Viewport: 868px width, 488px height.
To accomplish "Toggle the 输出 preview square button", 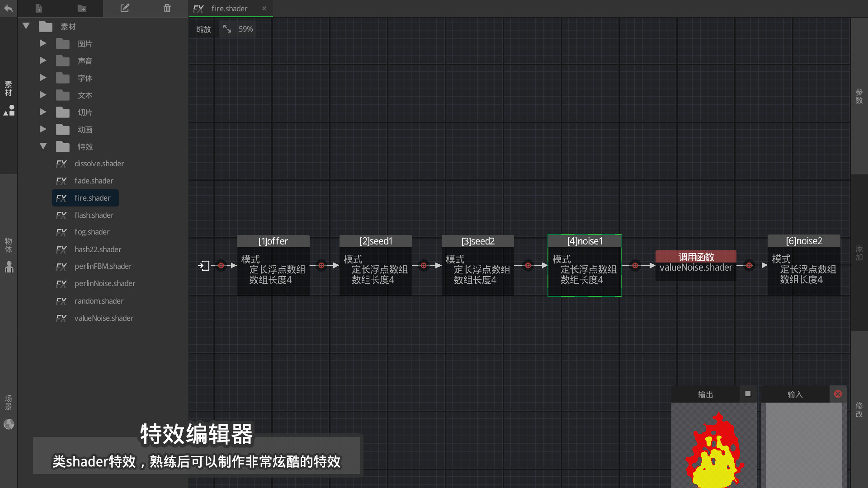I will [x=748, y=394].
